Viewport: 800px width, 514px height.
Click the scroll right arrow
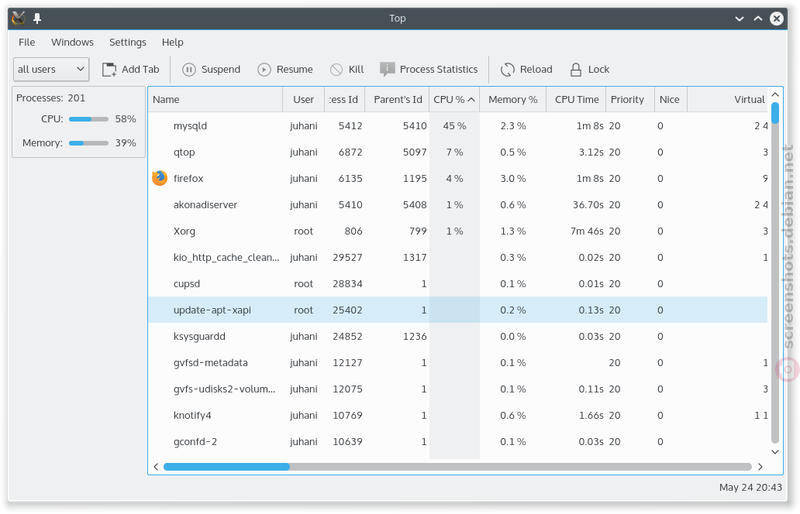click(x=760, y=467)
